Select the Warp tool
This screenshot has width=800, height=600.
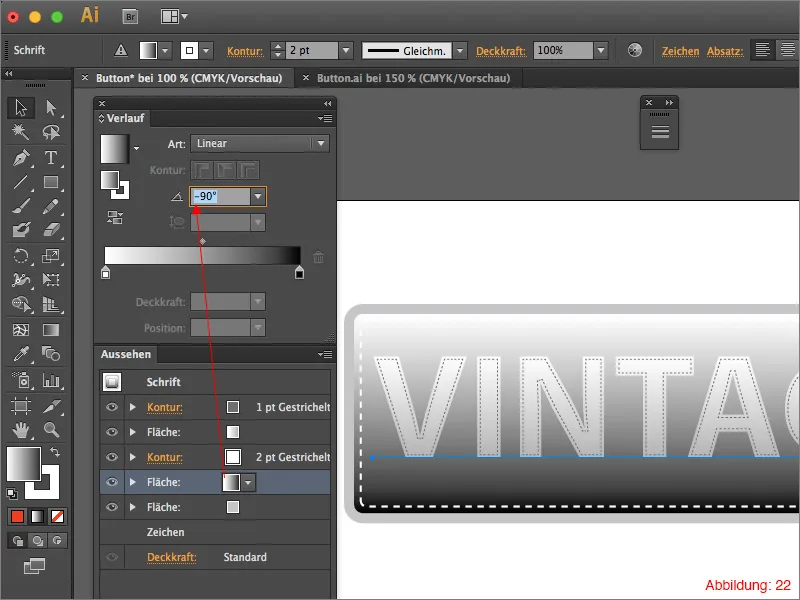coord(21,280)
